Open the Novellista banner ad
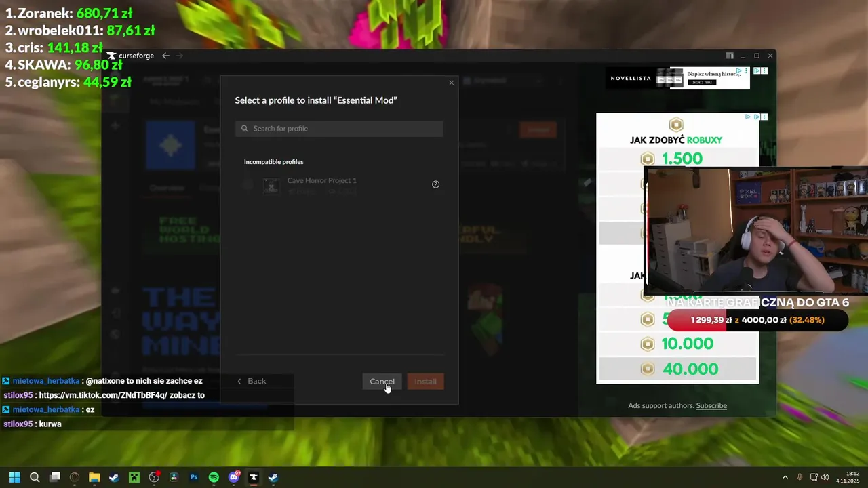 click(678, 78)
